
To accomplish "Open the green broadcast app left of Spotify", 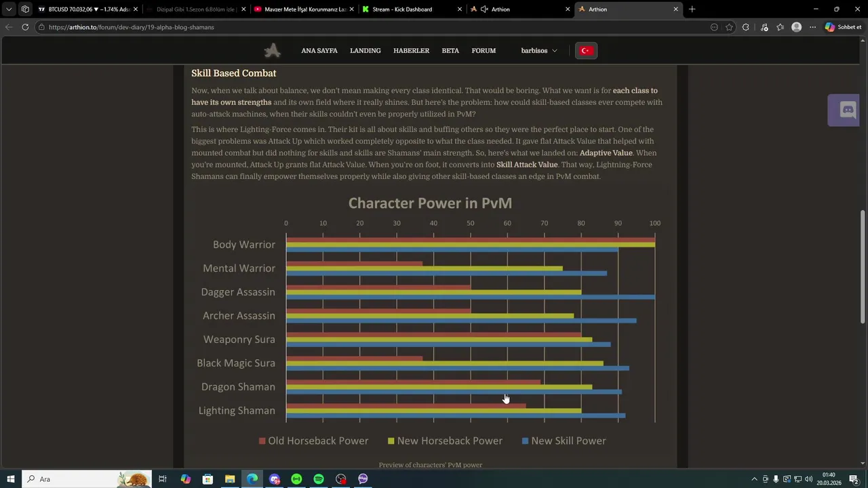I will pyautogui.click(x=296, y=479).
